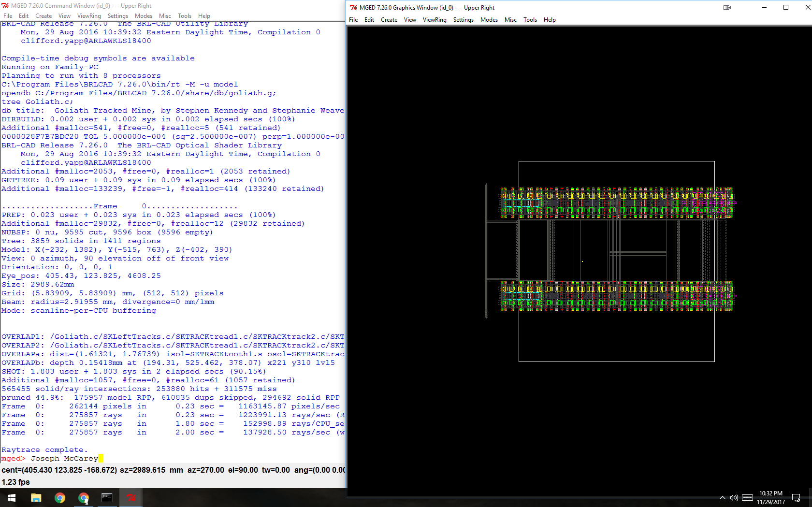Open ViewRing menu in Command Window
Screen dimensions: 812x507
coord(89,16)
